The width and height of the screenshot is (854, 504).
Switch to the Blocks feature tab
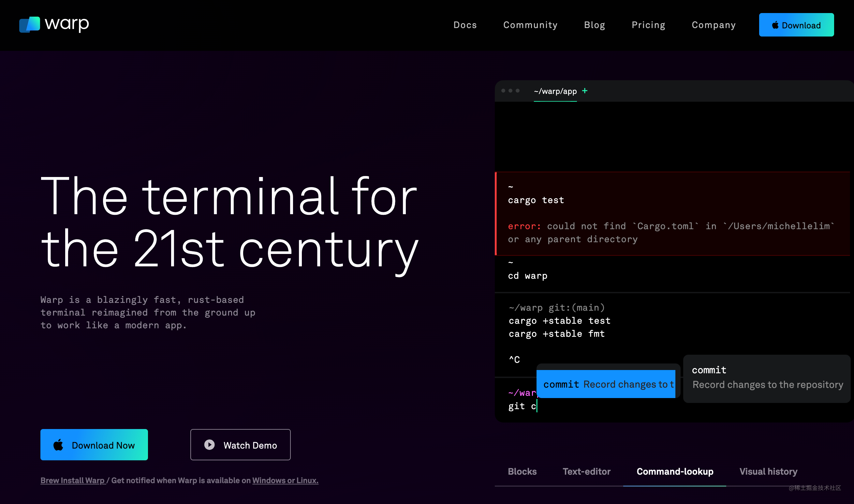(522, 471)
